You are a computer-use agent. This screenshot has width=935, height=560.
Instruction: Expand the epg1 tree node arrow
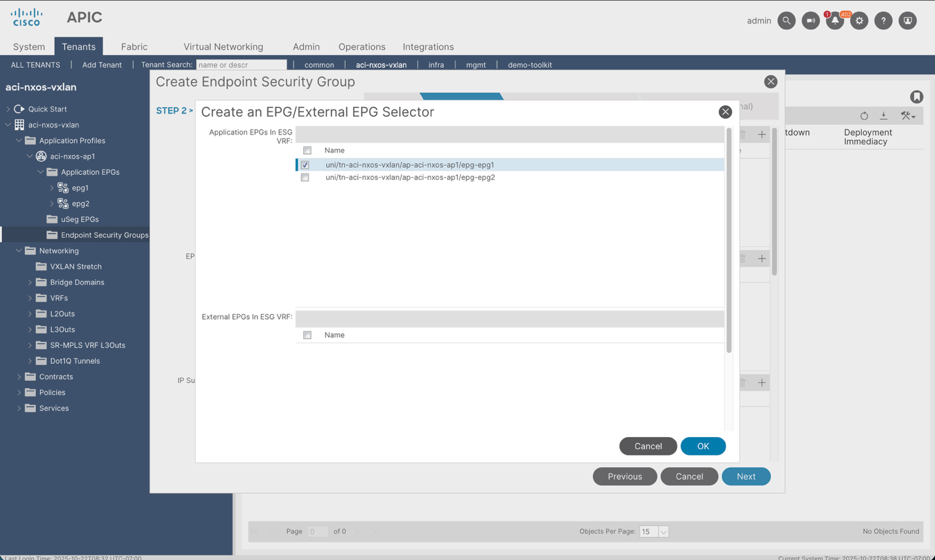point(52,188)
